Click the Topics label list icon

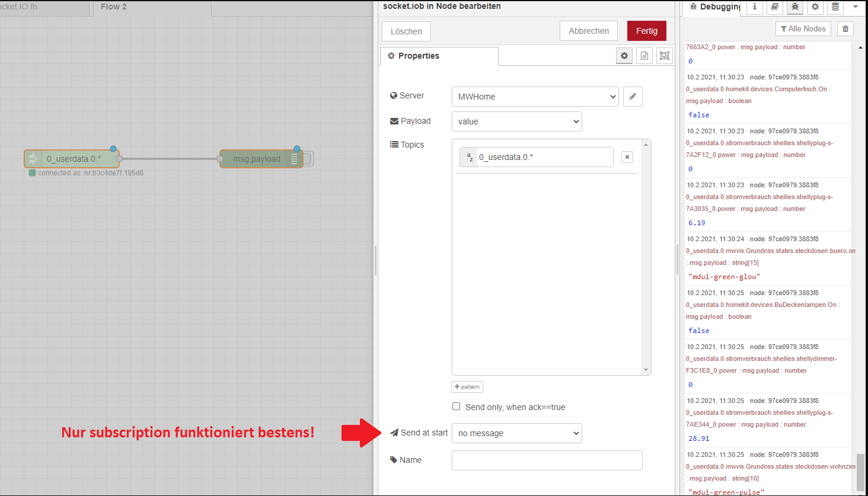click(x=394, y=145)
